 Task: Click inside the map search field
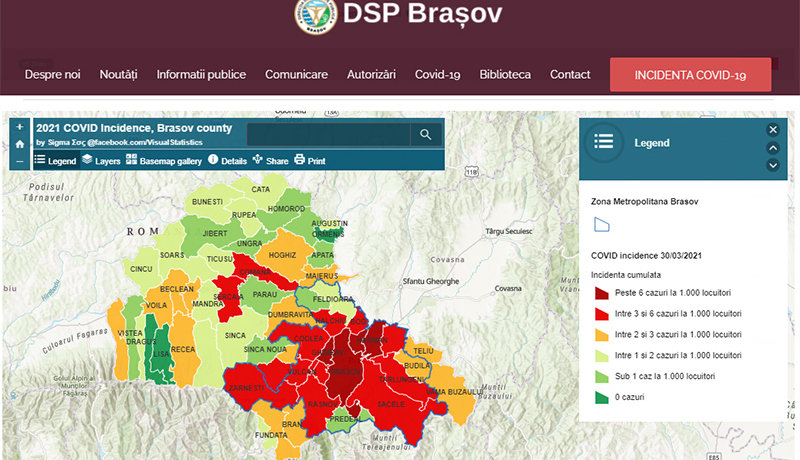(327, 135)
